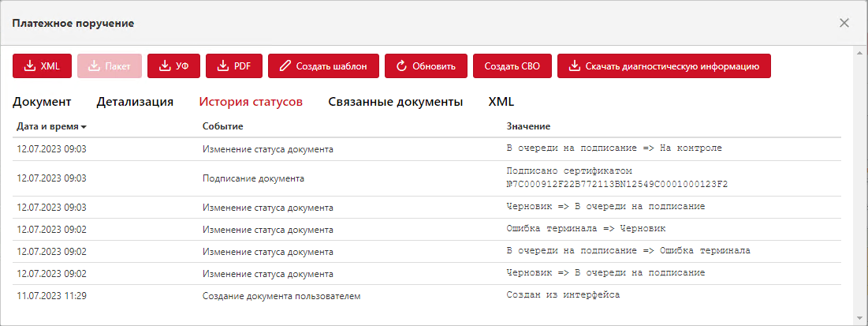
Task: Open the Детализация tab
Action: pos(135,102)
